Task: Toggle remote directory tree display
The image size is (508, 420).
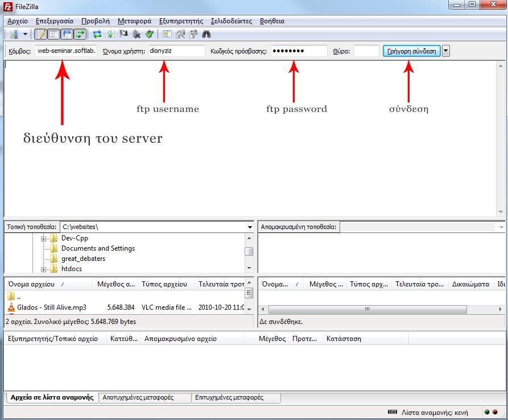Action: click(67, 34)
